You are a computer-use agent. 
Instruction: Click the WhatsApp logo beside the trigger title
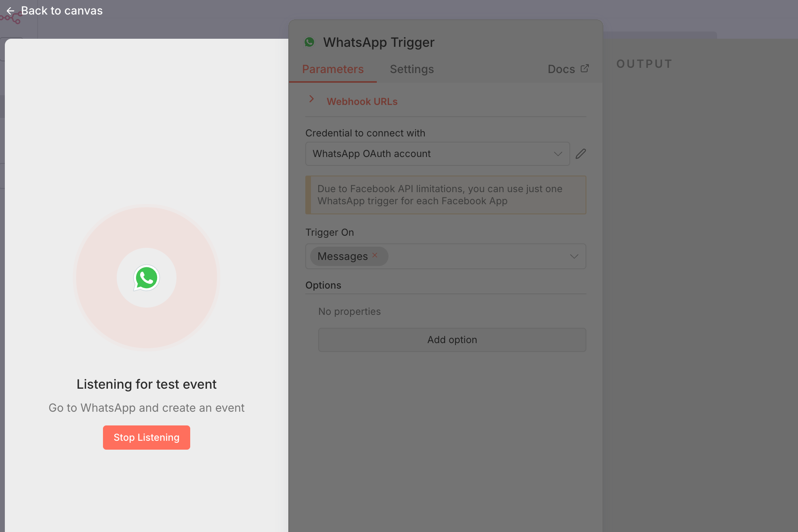point(309,42)
